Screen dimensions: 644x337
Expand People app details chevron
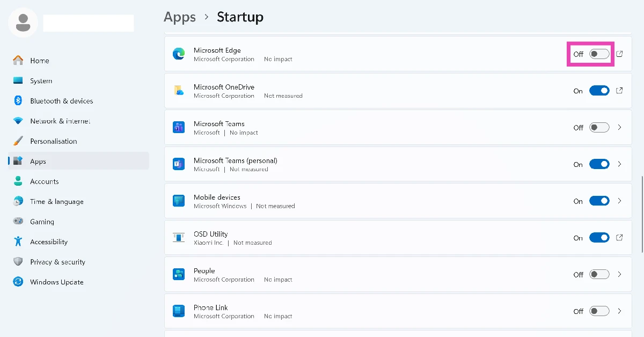(619, 274)
